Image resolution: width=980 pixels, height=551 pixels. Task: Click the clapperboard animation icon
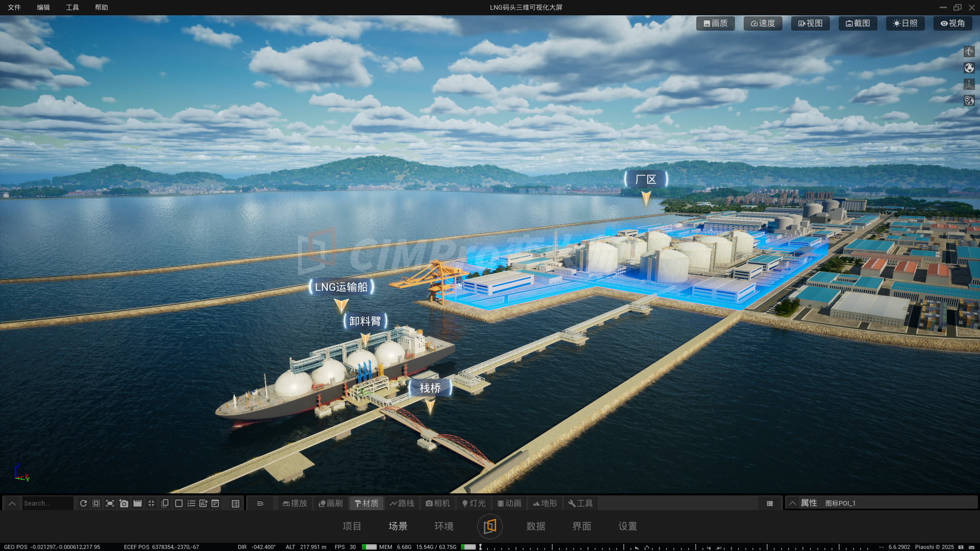pos(137,504)
